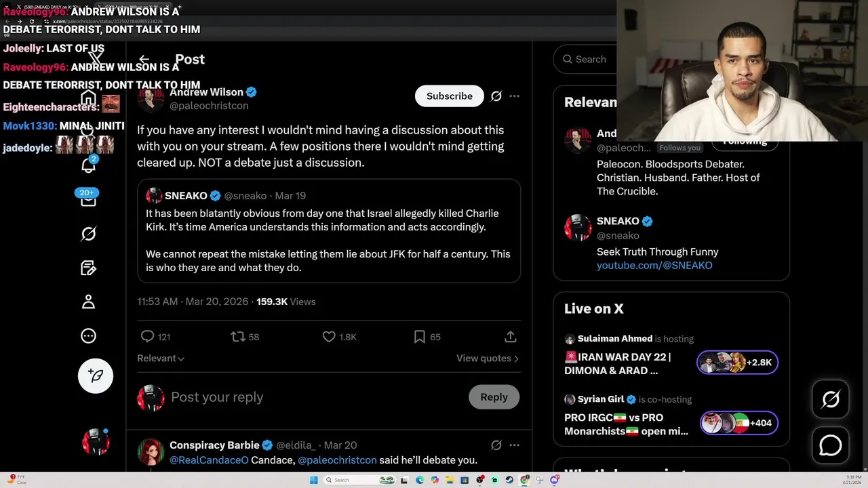Screen dimensions: 868x488
Task: Open the X logo home link
Action: (96, 59)
